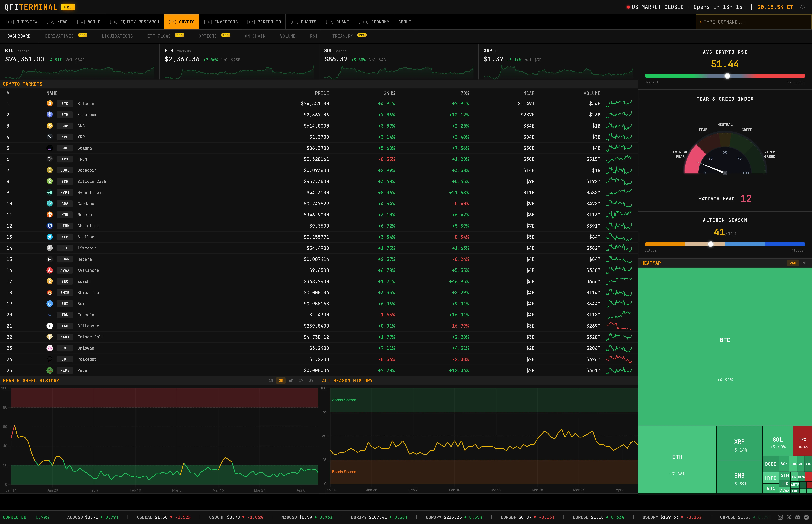Select the Dogecoin coin icon in row 7
Image resolution: width=812 pixels, height=524 pixels.
(x=50, y=170)
